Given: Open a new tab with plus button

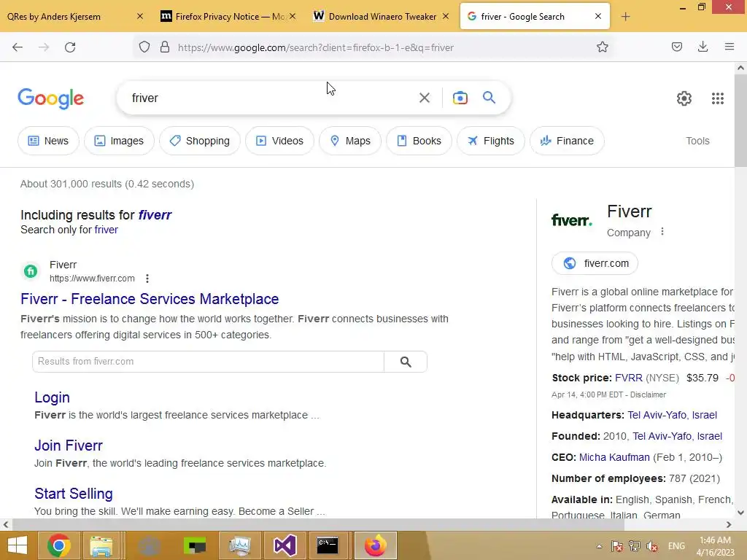Looking at the screenshot, I should [625, 17].
